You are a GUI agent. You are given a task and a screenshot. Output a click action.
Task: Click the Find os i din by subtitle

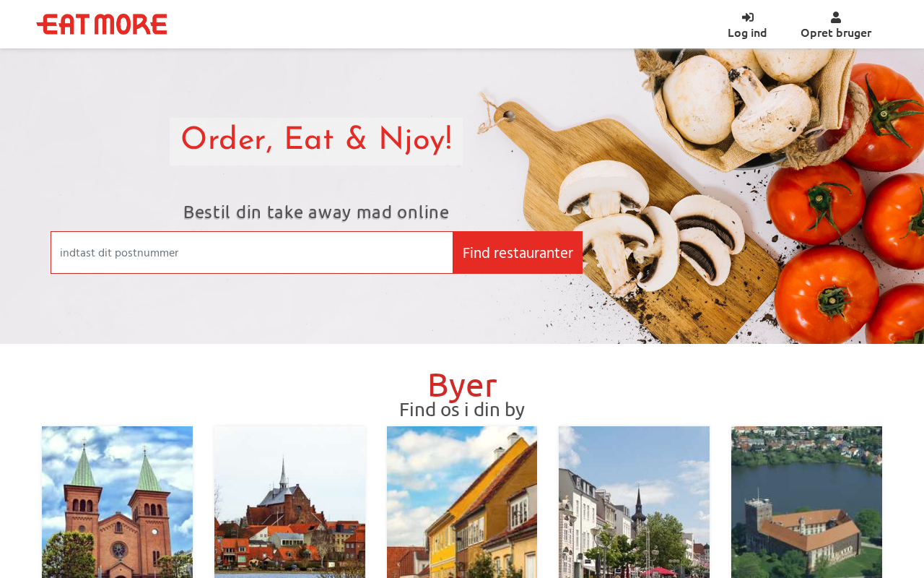point(462,410)
